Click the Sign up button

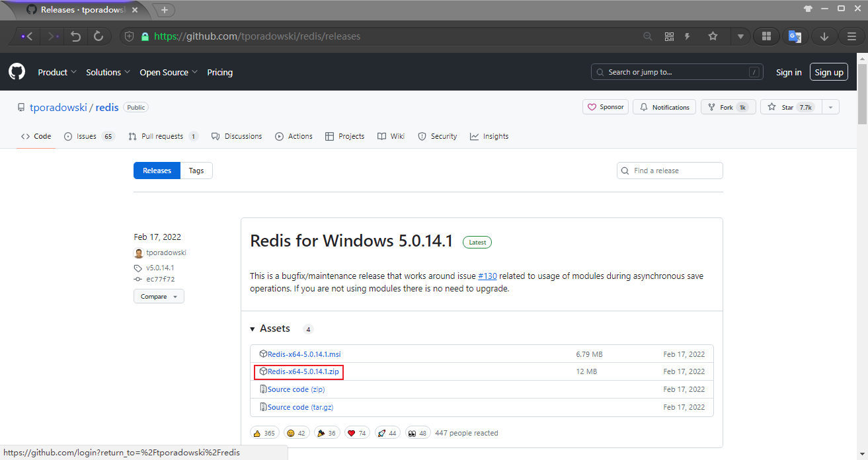[828, 72]
